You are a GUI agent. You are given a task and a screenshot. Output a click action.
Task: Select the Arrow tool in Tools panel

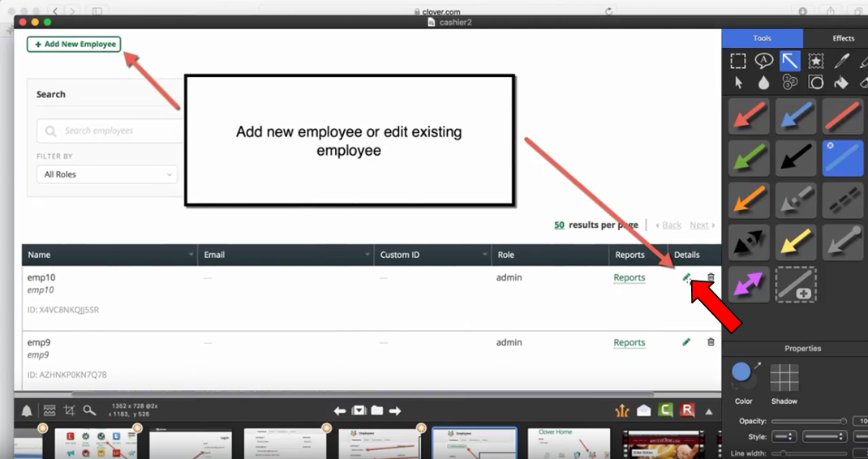click(790, 61)
